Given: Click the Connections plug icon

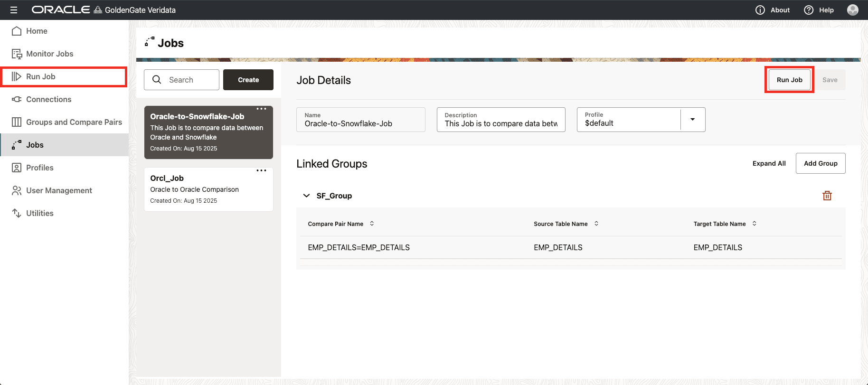Looking at the screenshot, I should (17, 99).
